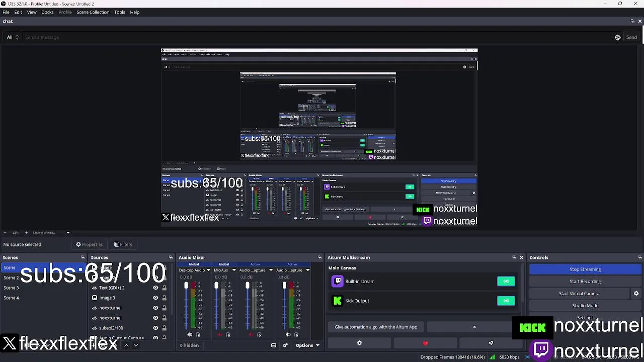Zoom in the preview with plus
644x362 pixels.
click(27, 233)
